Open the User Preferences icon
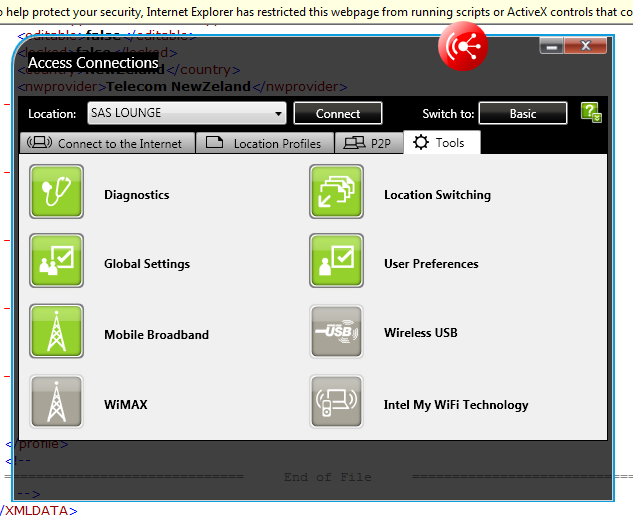Viewport: 633px width, 516px height. pyautogui.click(x=336, y=260)
